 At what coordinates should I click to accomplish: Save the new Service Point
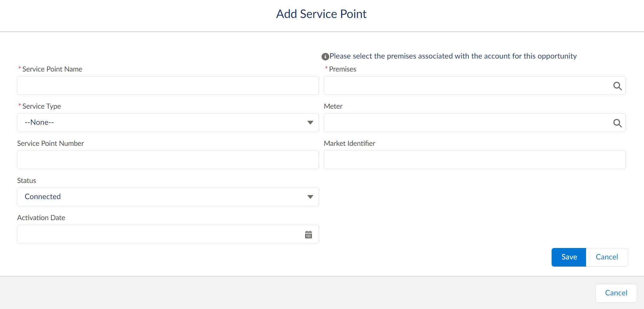568,257
